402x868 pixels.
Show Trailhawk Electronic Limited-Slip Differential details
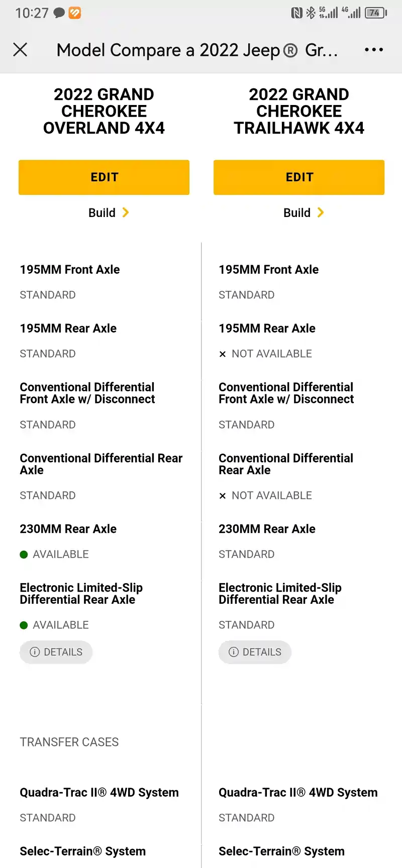point(255,652)
